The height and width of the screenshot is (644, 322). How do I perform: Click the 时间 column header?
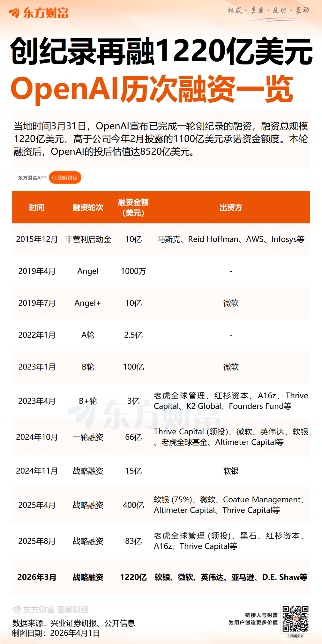[x=37, y=207]
